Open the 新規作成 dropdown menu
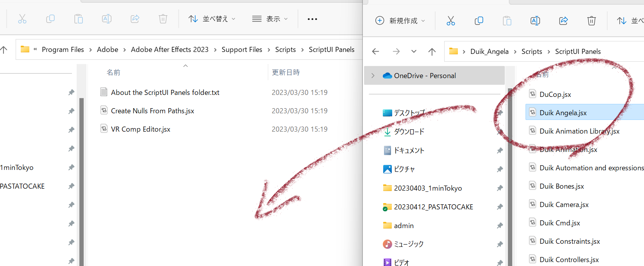 pos(400,21)
